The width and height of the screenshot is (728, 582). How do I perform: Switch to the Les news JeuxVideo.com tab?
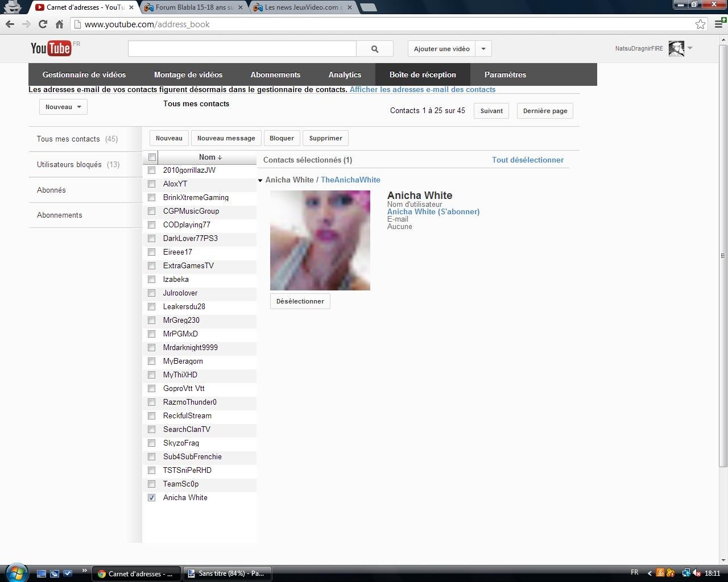303,7
